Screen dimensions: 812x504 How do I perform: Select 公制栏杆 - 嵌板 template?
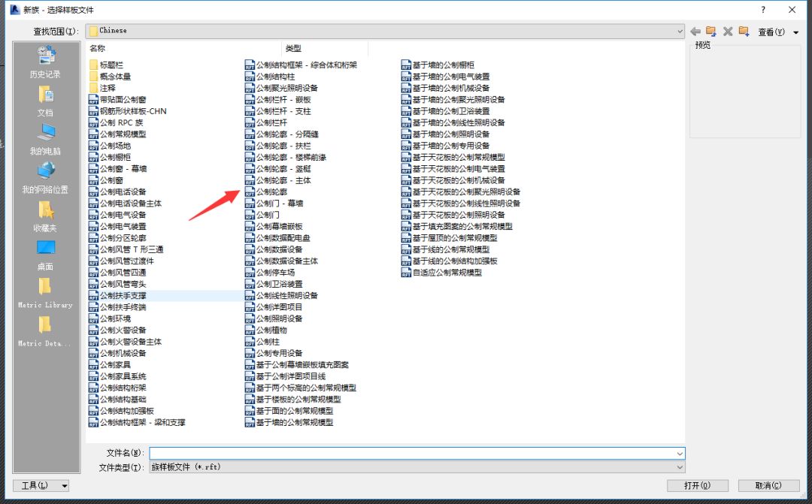click(x=277, y=99)
